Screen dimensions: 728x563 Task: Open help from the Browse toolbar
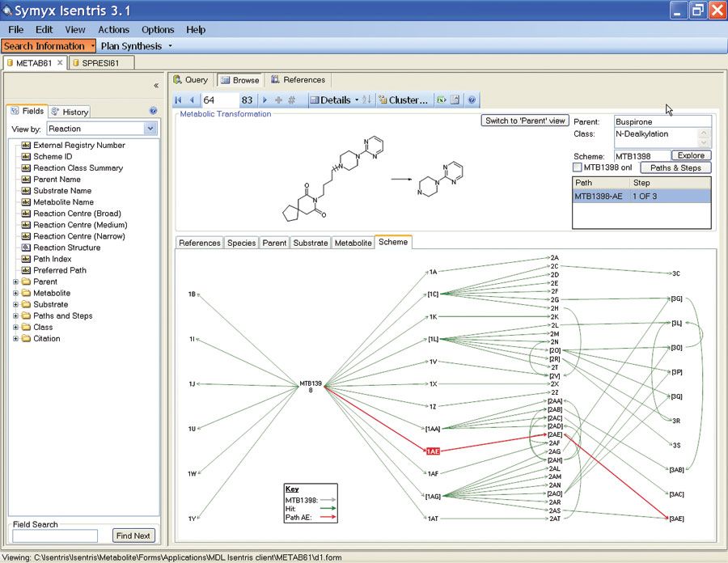472,99
